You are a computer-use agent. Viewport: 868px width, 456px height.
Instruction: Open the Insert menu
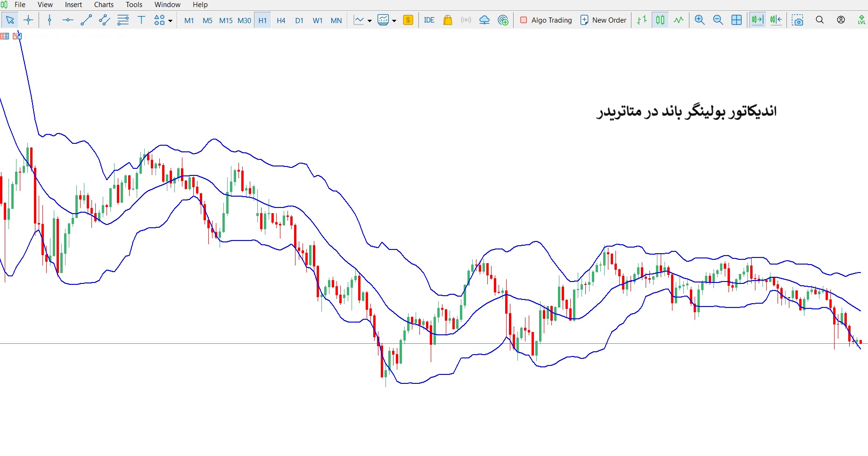tap(74, 5)
